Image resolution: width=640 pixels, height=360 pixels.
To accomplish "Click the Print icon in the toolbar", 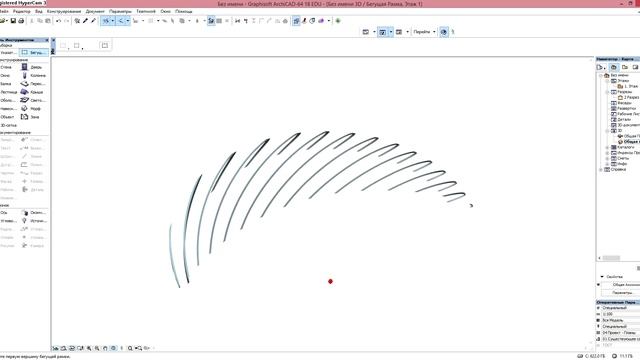I will tap(21, 21).
